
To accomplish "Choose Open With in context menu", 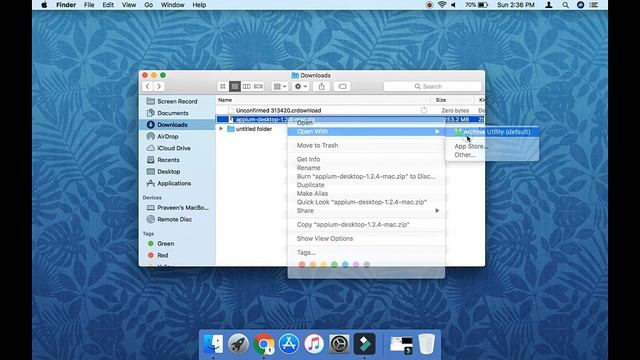I will (366, 131).
